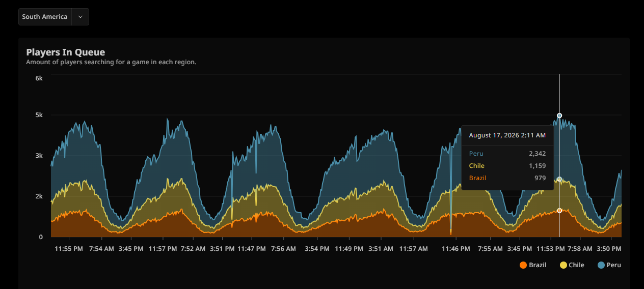The height and width of the screenshot is (289, 644).
Task: Click the 11:47 PM x-axis label
Action: [252, 249]
